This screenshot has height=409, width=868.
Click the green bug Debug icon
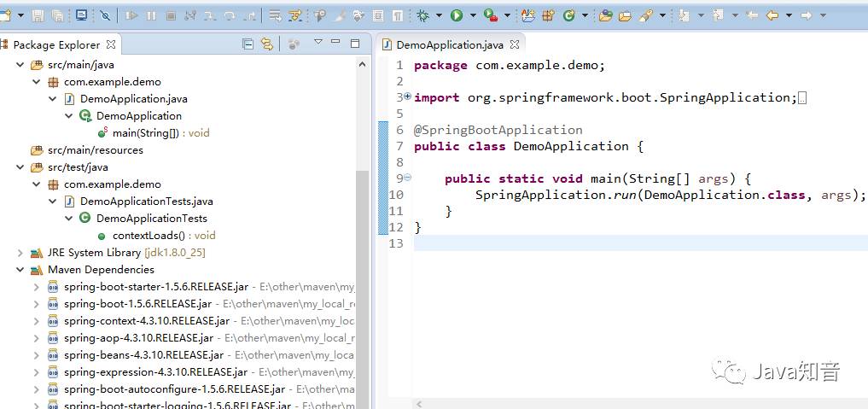click(423, 16)
